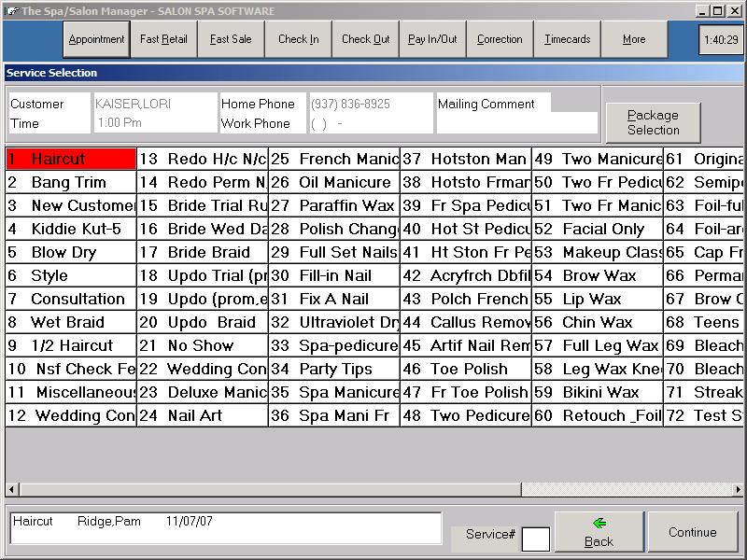Click the green Back arrow button
The height and width of the screenshot is (560, 747).
(x=599, y=532)
